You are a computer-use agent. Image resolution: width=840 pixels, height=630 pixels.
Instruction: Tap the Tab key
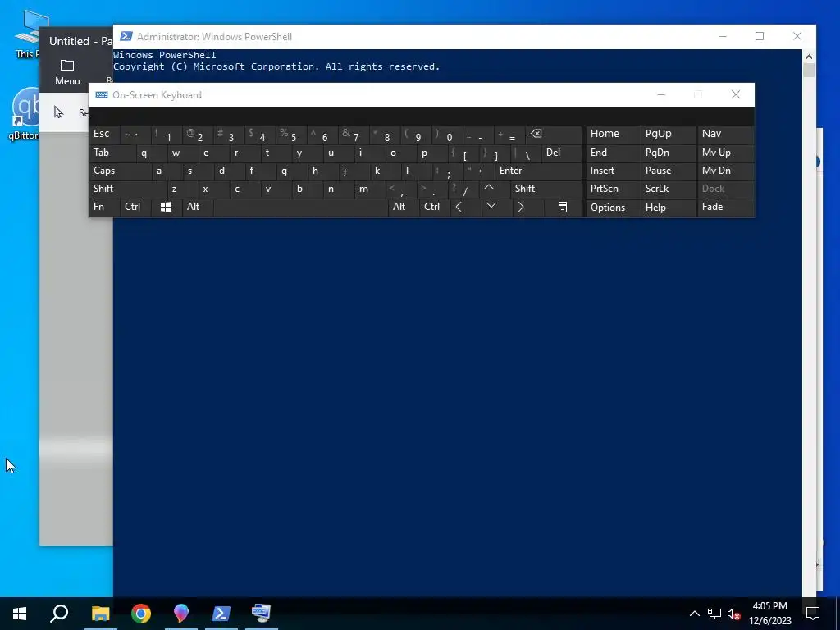point(112,153)
